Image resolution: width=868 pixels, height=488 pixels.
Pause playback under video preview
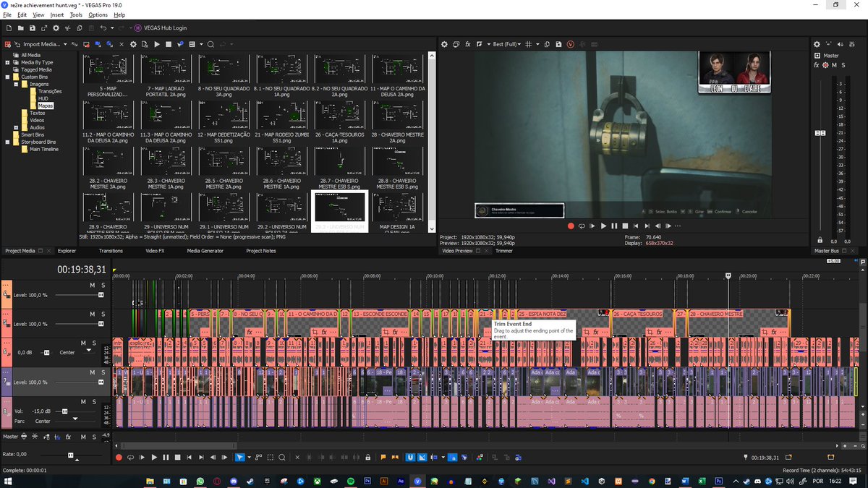pyautogui.click(x=614, y=226)
